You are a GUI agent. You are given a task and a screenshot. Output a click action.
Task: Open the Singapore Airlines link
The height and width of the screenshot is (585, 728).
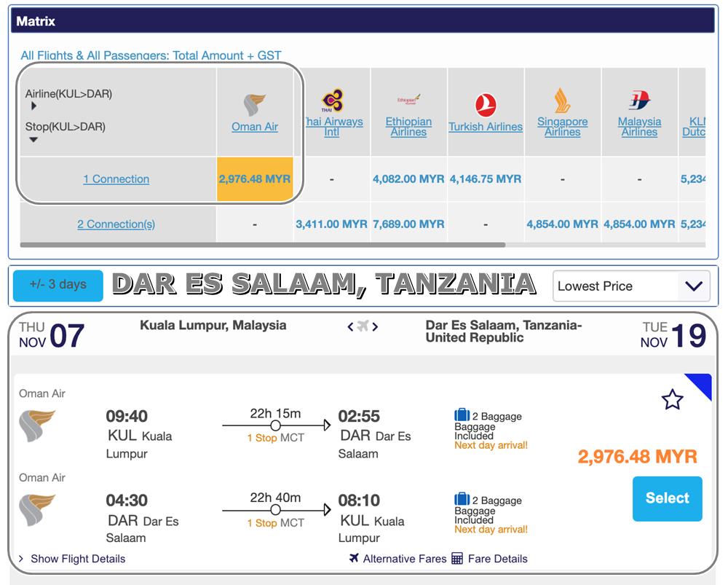pos(562,126)
